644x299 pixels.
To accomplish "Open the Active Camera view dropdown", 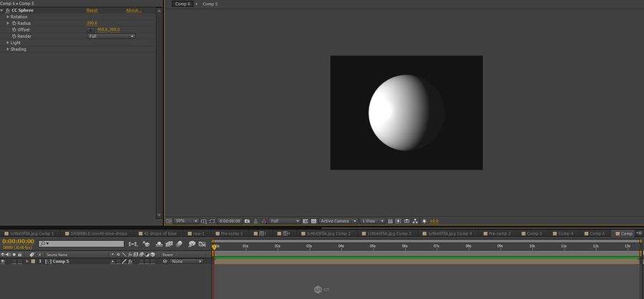I will point(338,221).
